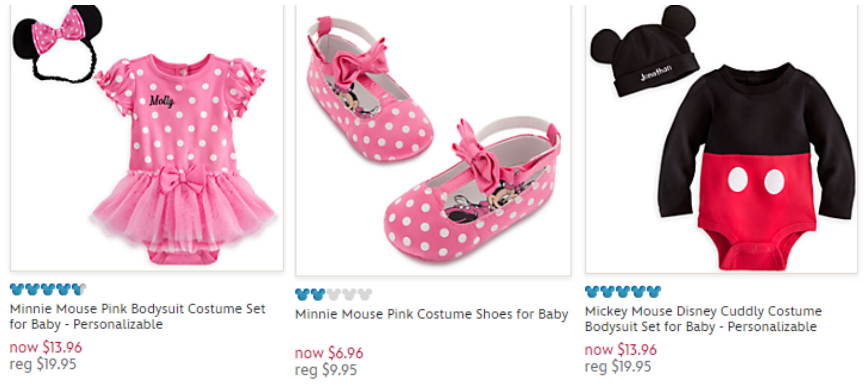Click first blue rating icon under Minnie shoes
Screen dimensions: 868x385
click(x=302, y=294)
